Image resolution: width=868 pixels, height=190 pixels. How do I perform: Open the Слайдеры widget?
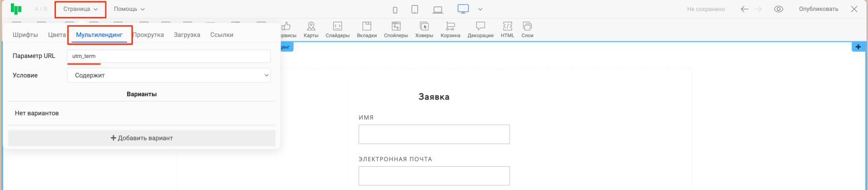(x=337, y=30)
